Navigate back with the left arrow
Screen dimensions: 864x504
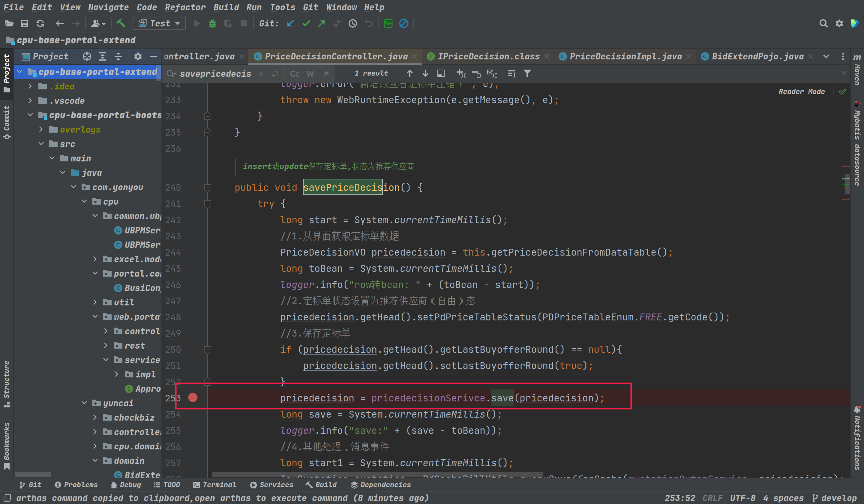[x=60, y=23]
